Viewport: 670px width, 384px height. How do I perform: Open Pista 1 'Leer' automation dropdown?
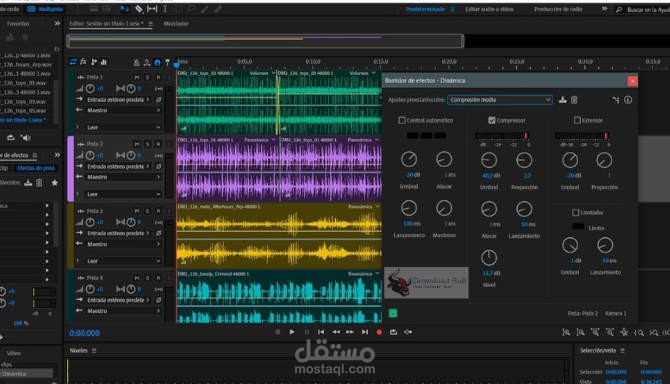coord(123,127)
